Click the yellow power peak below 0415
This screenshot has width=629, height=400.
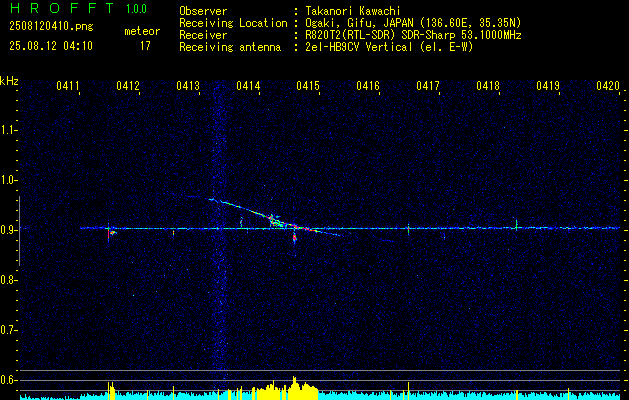coord(295,387)
